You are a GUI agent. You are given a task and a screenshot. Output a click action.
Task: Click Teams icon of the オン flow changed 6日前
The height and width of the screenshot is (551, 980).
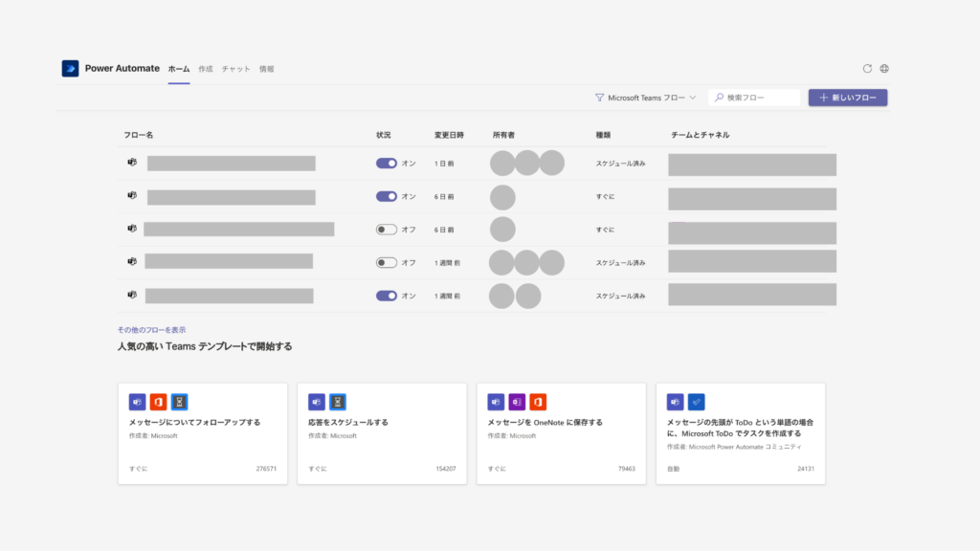click(132, 195)
